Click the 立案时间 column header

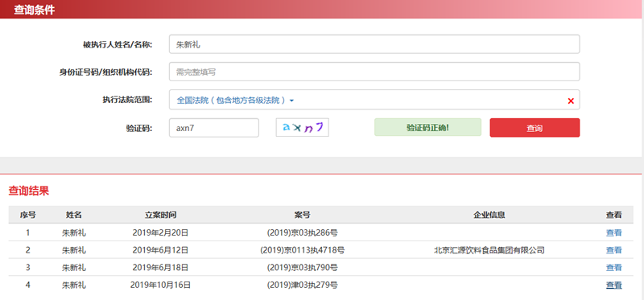click(160, 215)
